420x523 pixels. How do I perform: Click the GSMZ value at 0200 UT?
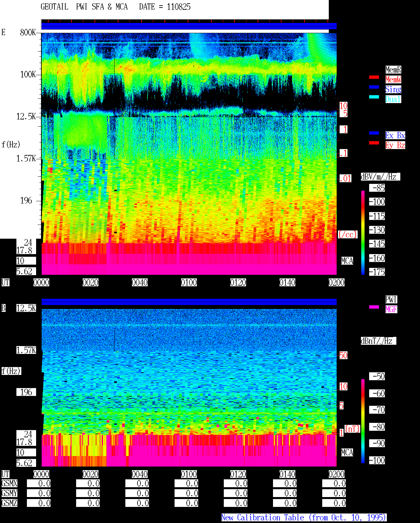[334, 503]
